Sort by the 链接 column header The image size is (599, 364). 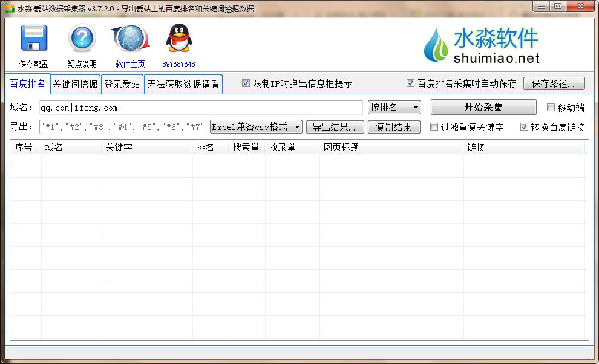(x=524, y=147)
